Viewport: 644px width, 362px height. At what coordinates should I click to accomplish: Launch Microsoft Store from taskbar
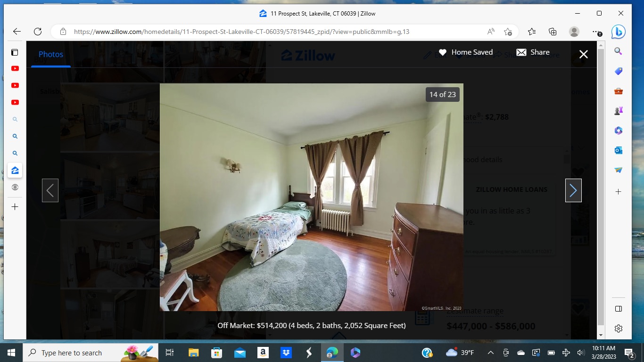pyautogui.click(x=216, y=353)
